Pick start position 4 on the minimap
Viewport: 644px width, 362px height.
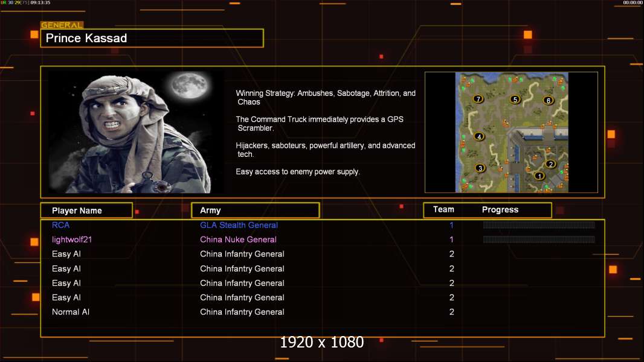(479, 136)
